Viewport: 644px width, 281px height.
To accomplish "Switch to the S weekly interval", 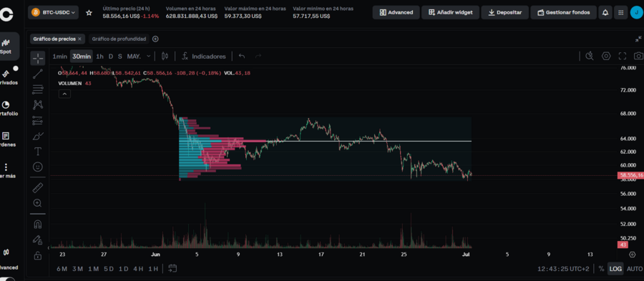I will pyautogui.click(x=120, y=56).
